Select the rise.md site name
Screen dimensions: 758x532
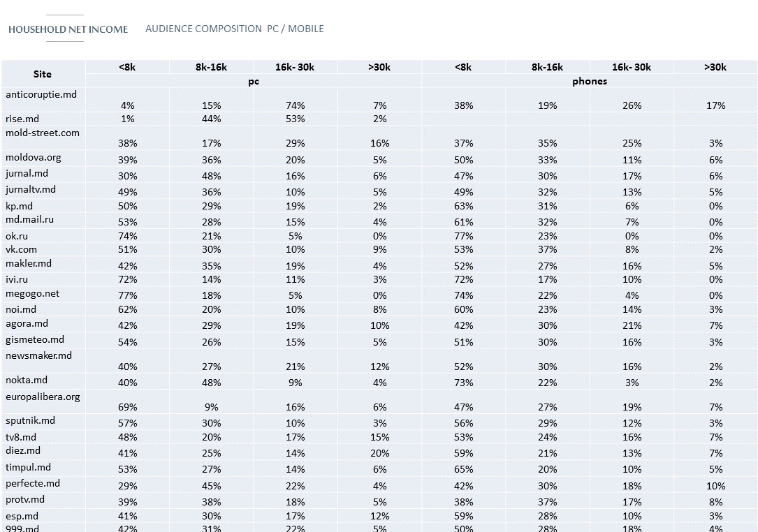(x=22, y=119)
